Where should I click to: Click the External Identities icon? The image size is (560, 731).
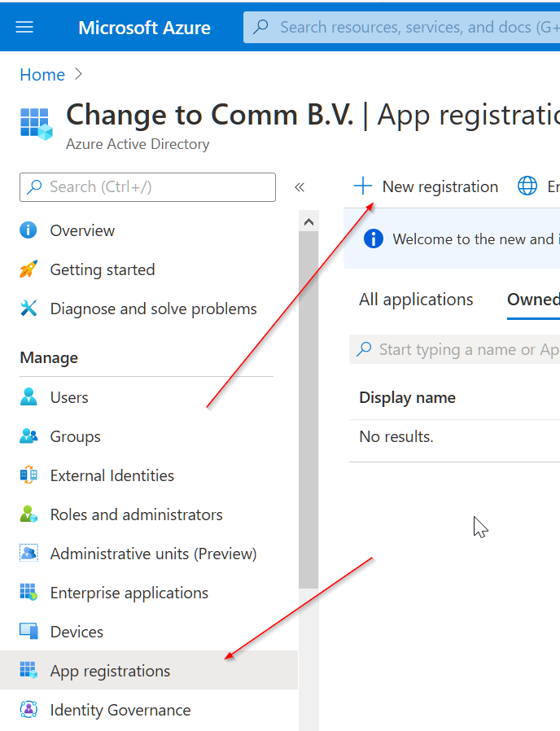click(x=28, y=475)
